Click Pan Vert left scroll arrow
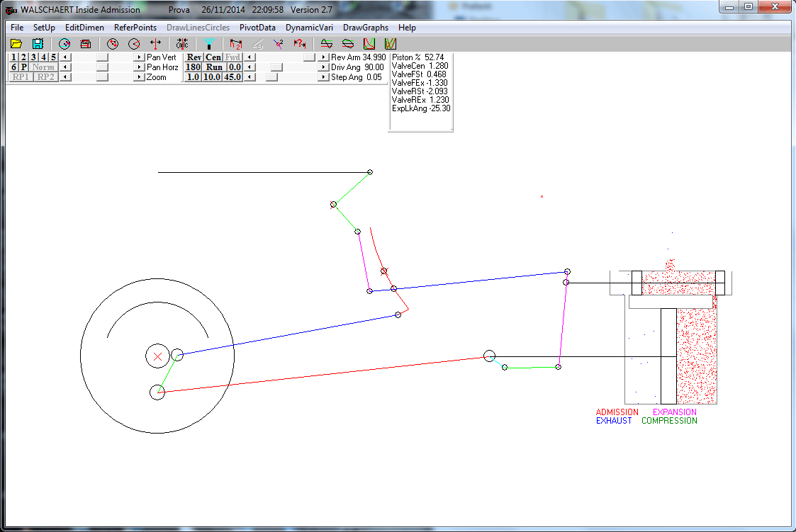The width and height of the screenshot is (796, 532). 66,57
